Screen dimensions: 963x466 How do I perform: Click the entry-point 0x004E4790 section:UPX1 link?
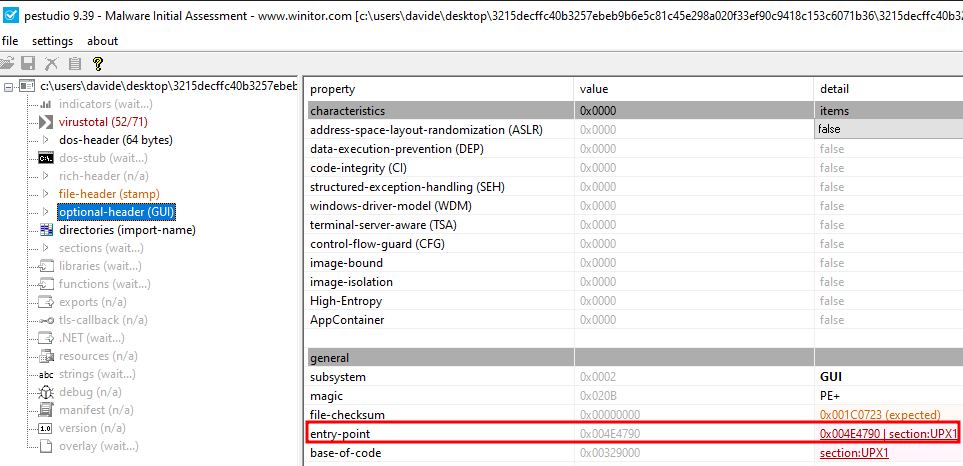(888, 434)
